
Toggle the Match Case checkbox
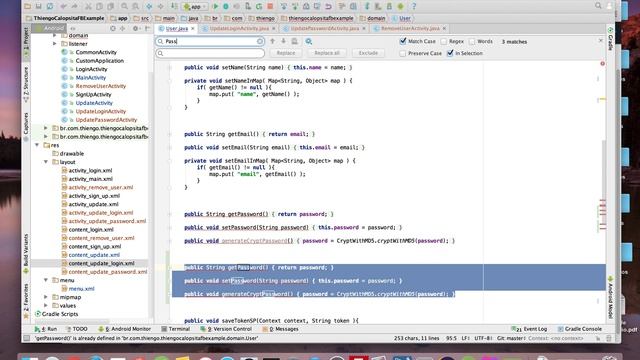(x=403, y=41)
